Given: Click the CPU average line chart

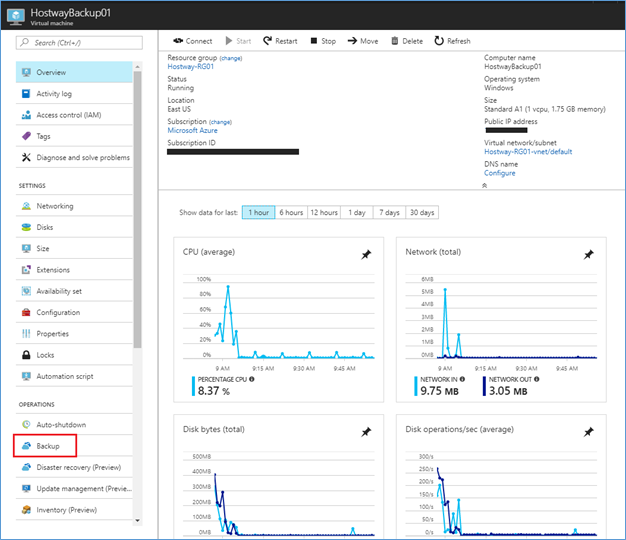Looking at the screenshot, I should 278,317.
